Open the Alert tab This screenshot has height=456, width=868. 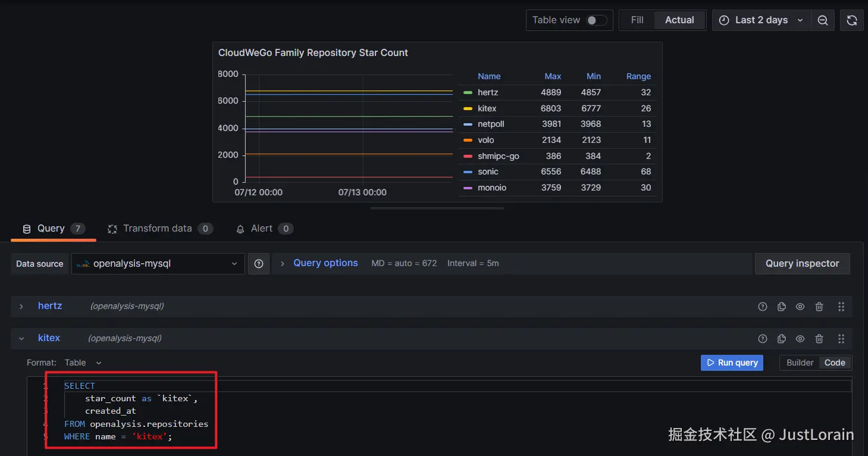tap(264, 229)
